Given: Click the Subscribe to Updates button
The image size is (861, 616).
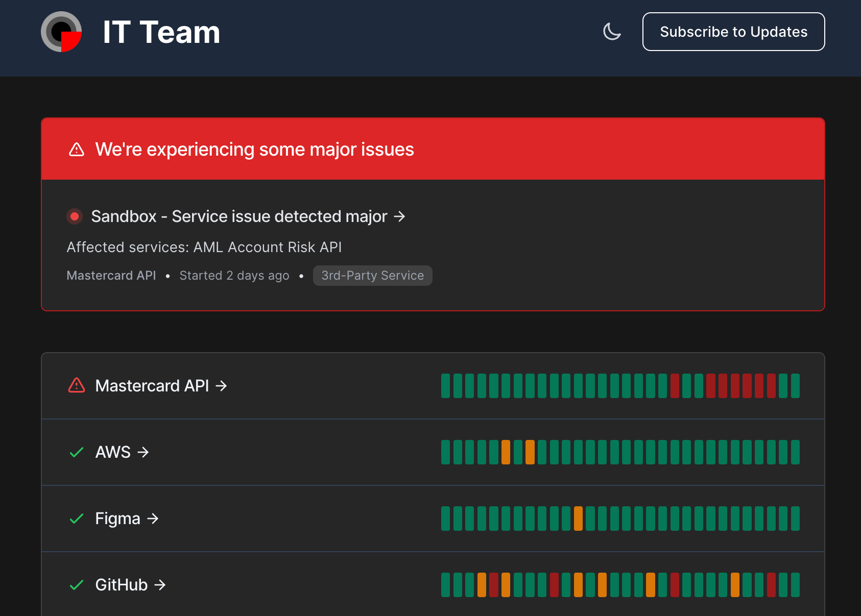Looking at the screenshot, I should pos(733,32).
